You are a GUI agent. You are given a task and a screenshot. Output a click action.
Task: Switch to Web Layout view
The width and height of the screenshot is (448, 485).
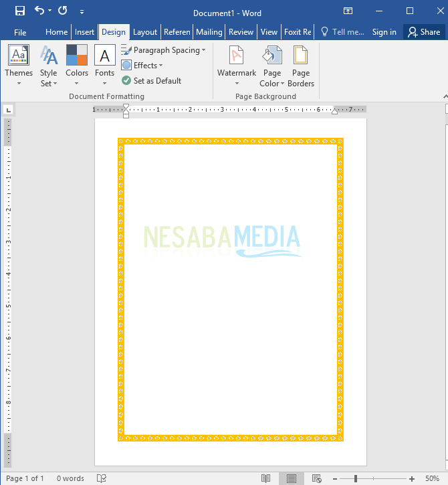pos(316,478)
